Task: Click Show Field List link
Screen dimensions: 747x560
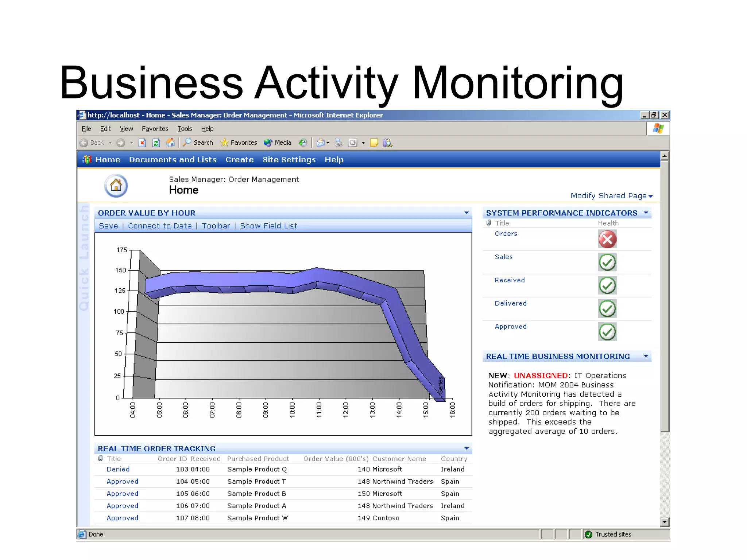Action: 268,226
